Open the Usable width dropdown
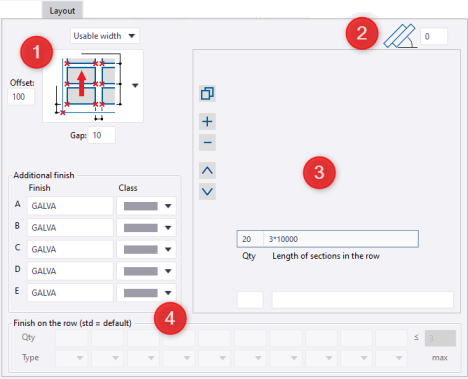 [105, 36]
